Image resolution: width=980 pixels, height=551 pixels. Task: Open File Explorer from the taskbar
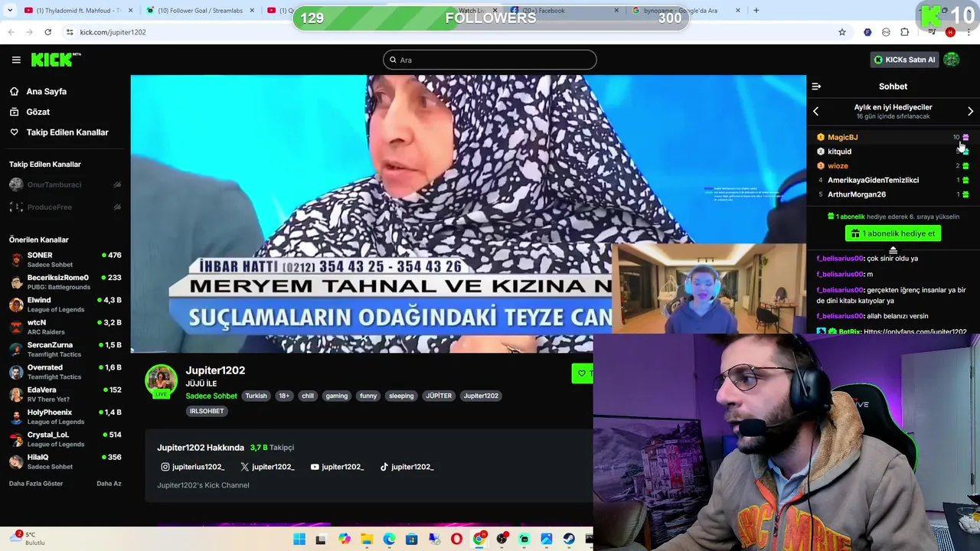[x=367, y=540]
